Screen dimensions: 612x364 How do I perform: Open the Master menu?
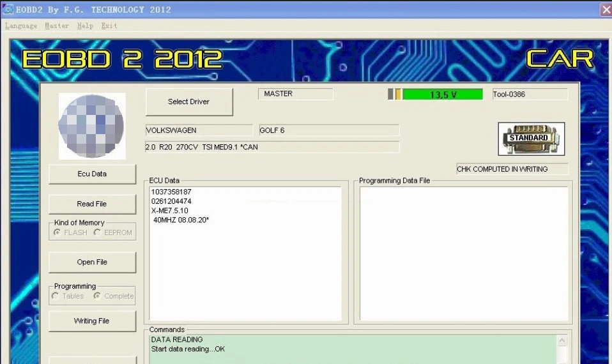coord(57,26)
